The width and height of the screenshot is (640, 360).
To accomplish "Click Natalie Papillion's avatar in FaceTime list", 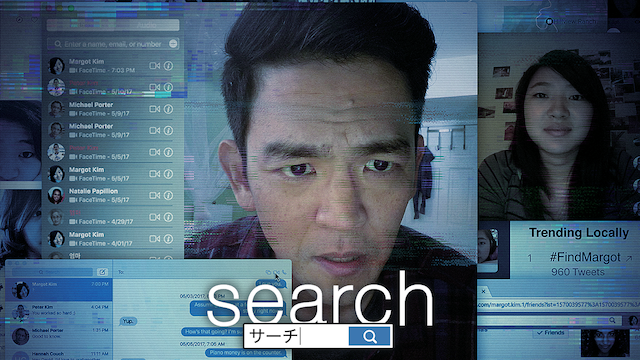I will (x=56, y=196).
